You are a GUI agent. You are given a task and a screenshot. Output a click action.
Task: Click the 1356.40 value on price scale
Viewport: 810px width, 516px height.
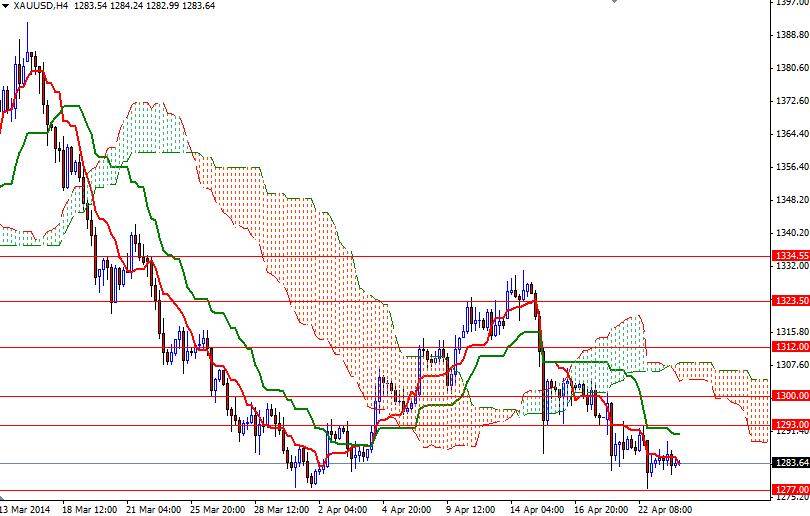point(792,166)
